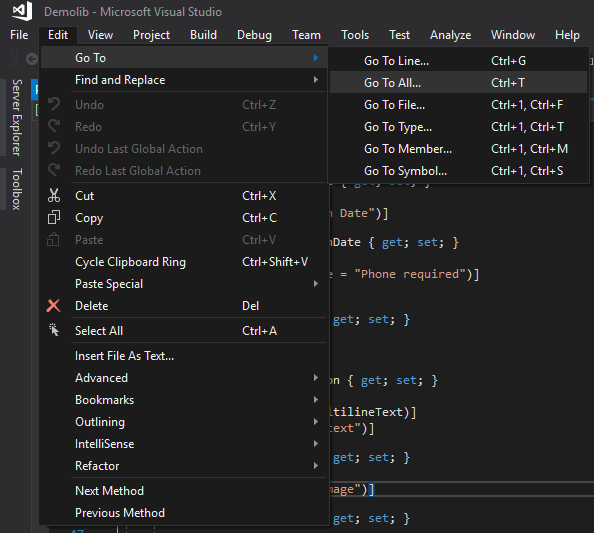
Task: Select Next Method
Action: point(184,491)
